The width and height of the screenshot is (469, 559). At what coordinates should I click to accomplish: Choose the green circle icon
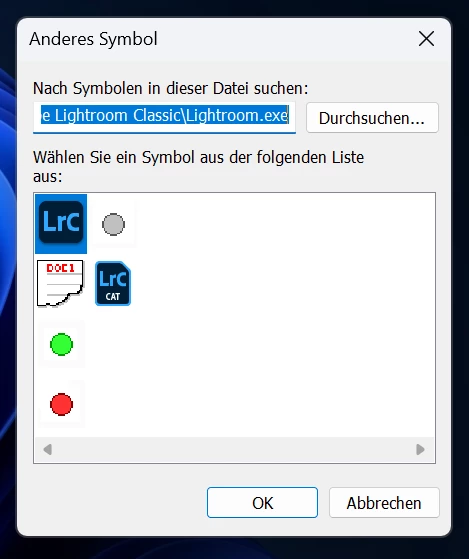pos(61,344)
